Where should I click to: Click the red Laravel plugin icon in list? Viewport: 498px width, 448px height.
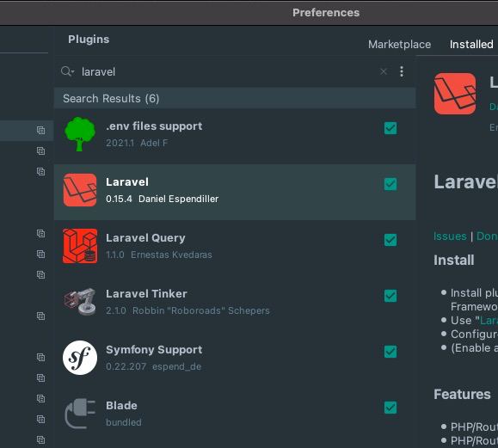tap(80, 190)
